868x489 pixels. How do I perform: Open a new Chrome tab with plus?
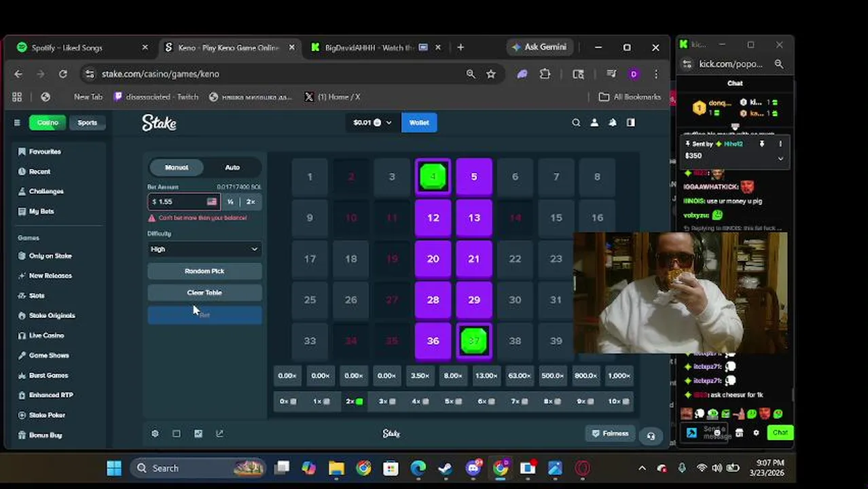[460, 48]
